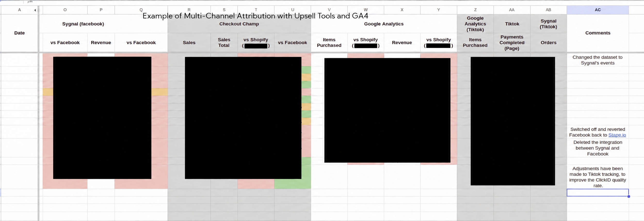Screen dimensions: 644x221
Task: Select column X header
Action: click(x=402, y=10)
